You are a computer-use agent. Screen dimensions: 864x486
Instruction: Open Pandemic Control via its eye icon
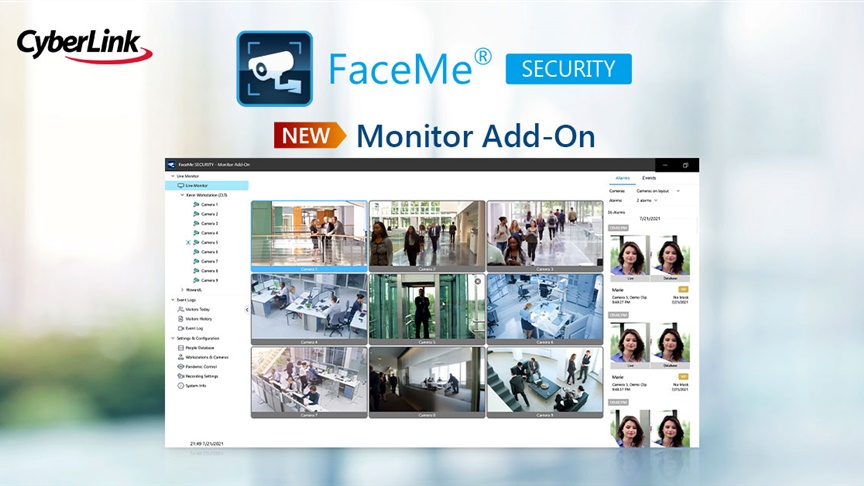(x=180, y=366)
